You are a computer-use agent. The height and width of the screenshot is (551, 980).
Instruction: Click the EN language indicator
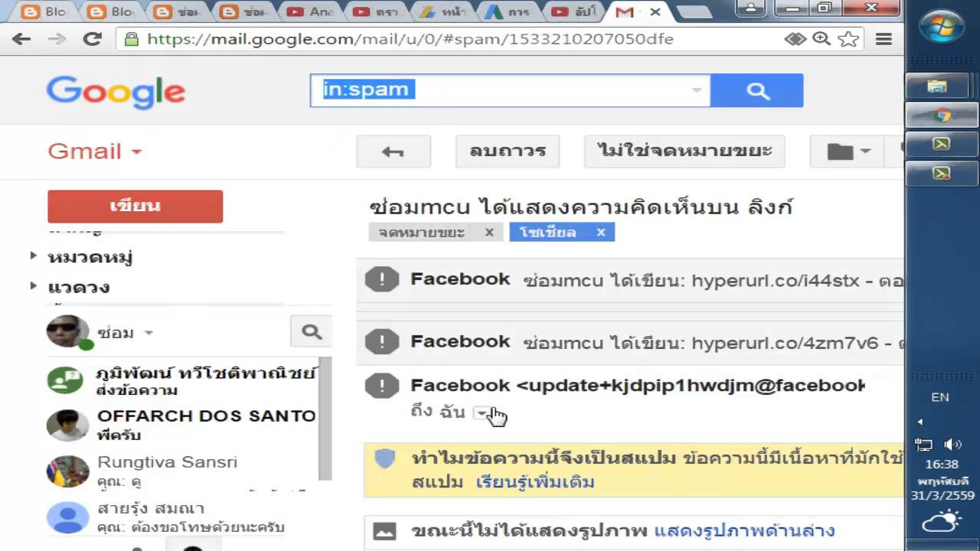click(x=940, y=397)
